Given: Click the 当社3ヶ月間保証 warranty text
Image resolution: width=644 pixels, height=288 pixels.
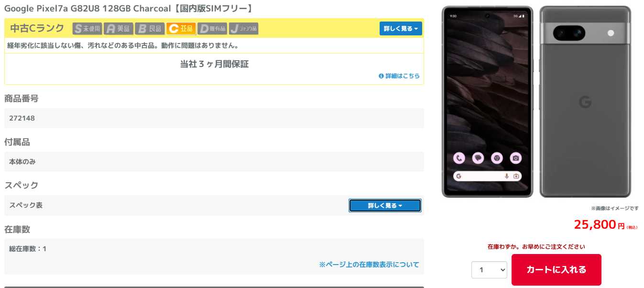Looking at the screenshot, I should [214, 64].
